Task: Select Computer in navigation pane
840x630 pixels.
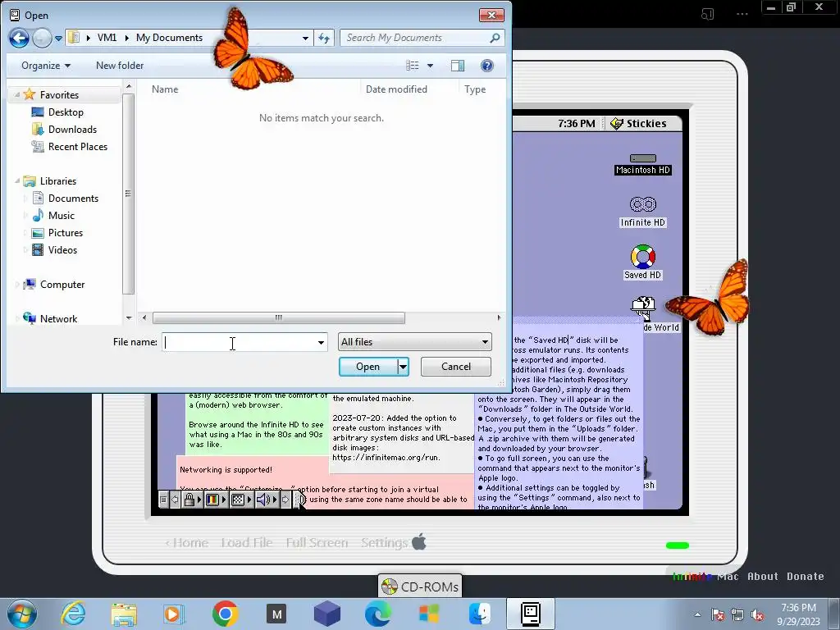Action: click(x=62, y=285)
